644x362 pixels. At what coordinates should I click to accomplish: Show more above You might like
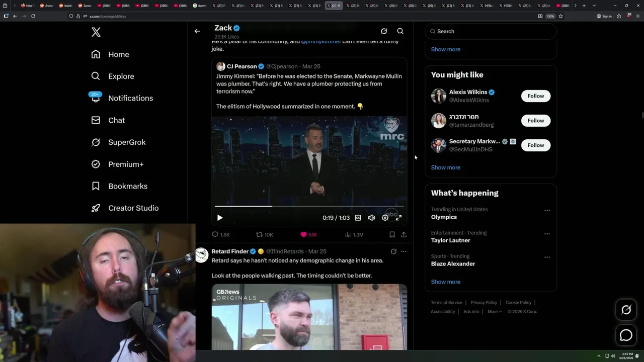click(x=446, y=49)
